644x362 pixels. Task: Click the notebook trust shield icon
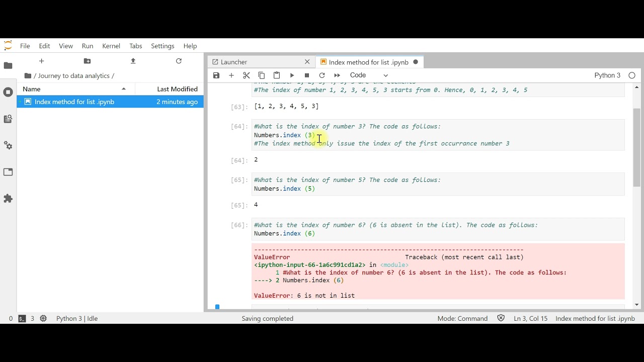(x=501, y=318)
